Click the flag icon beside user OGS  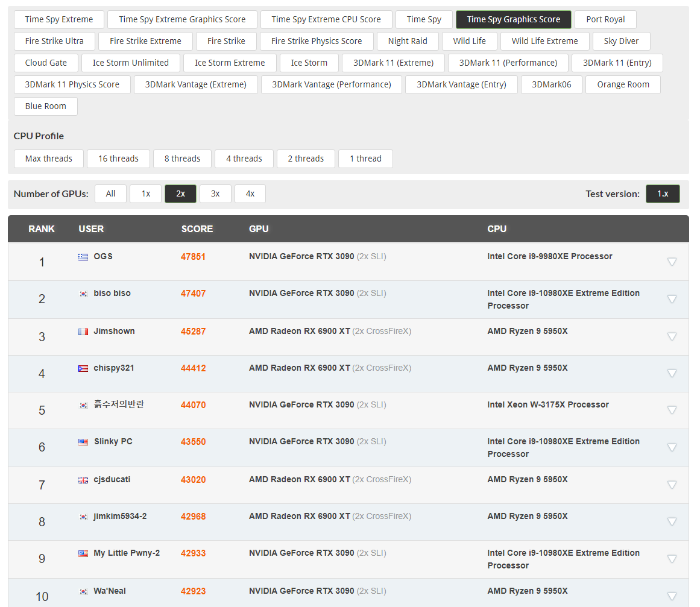coord(83,257)
